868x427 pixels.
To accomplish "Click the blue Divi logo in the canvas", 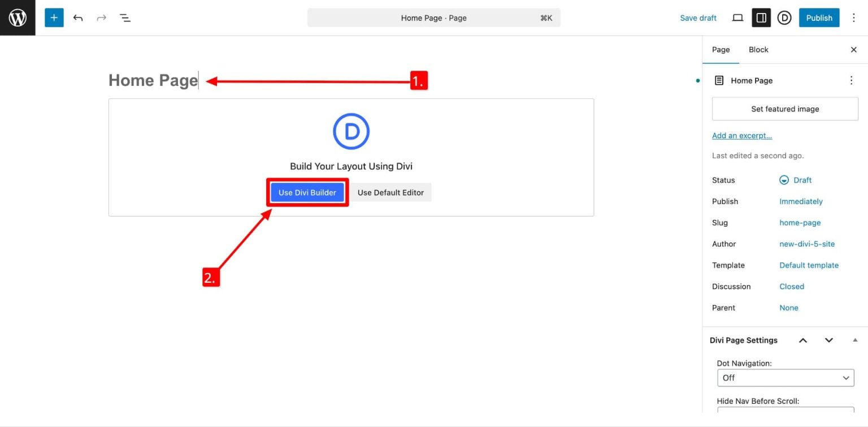I will pos(351,131).
